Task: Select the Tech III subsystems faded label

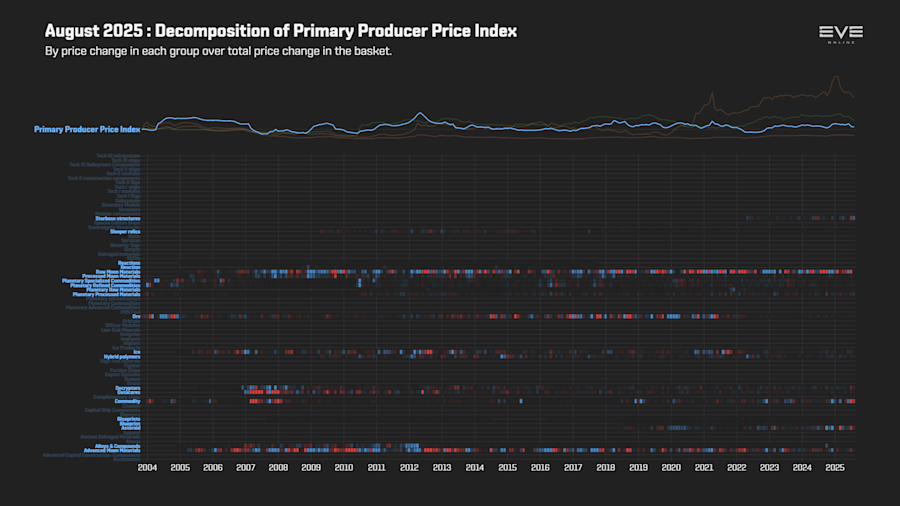Action: [x=118, y=156]
